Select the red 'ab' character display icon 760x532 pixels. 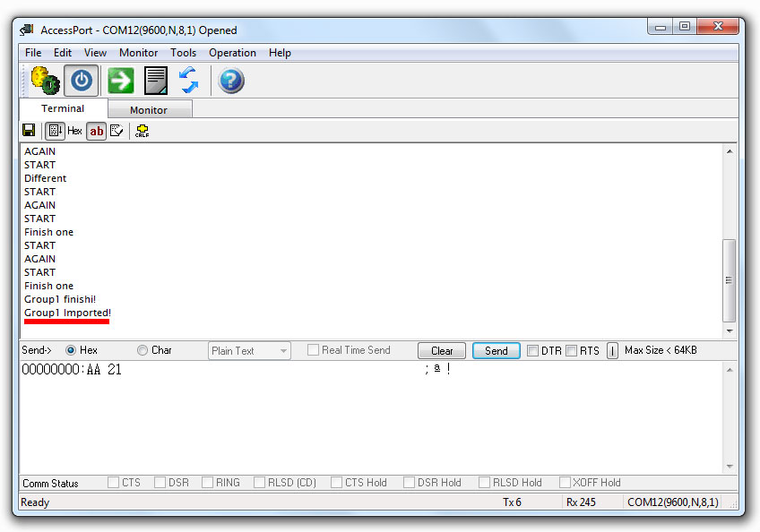pos(97,131)
